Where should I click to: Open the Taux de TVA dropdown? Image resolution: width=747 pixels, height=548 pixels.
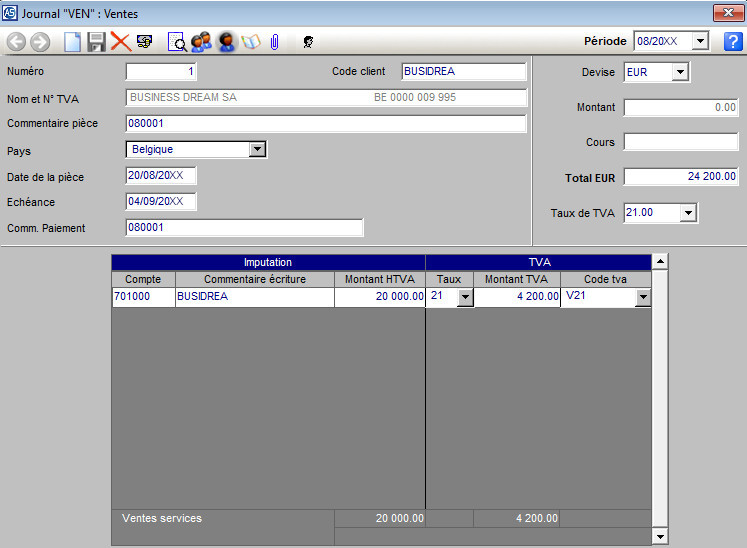pyautogui.click(x=688, y=213)
